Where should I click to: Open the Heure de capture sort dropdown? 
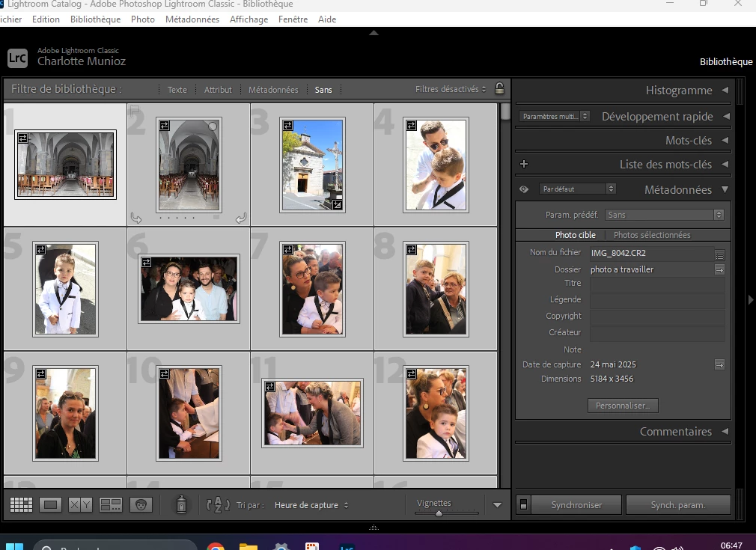point(311,505)
